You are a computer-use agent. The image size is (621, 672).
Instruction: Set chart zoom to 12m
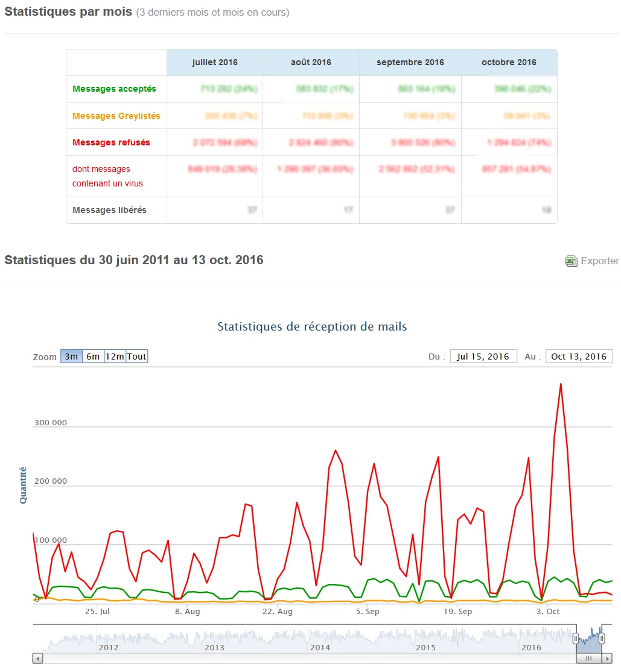click(115, 356)
